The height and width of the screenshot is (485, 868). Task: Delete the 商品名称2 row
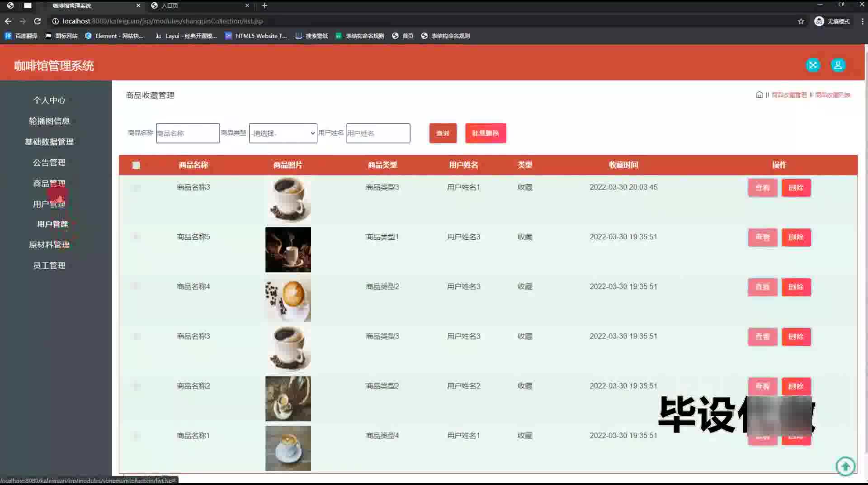point(796,386)
